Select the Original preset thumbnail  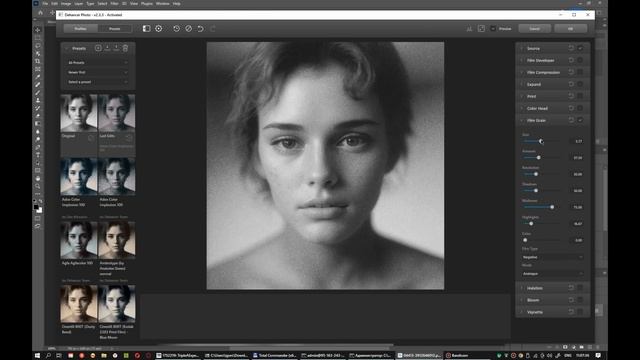(x=79, y=113)
